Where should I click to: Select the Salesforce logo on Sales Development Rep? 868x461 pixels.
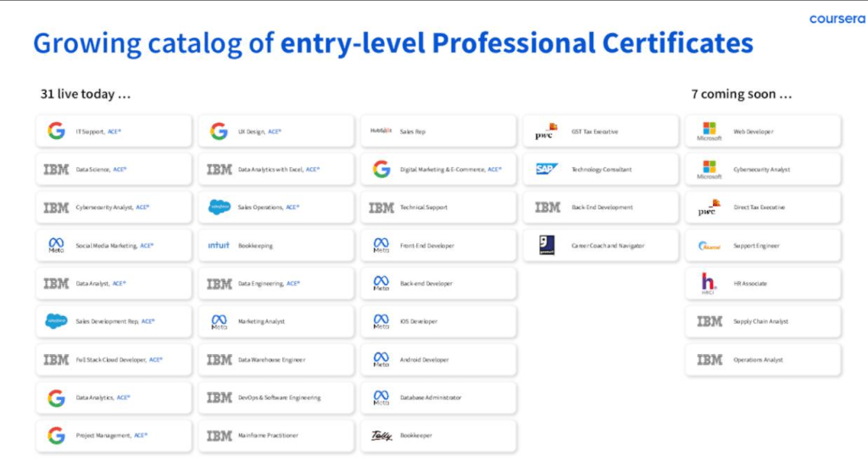point(56,321)
